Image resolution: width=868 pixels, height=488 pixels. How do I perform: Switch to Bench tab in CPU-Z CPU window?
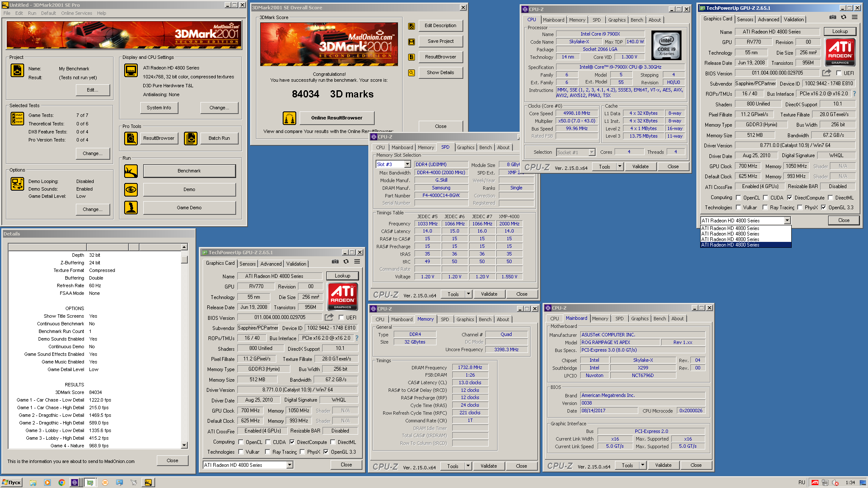click(x=637, y=20)
